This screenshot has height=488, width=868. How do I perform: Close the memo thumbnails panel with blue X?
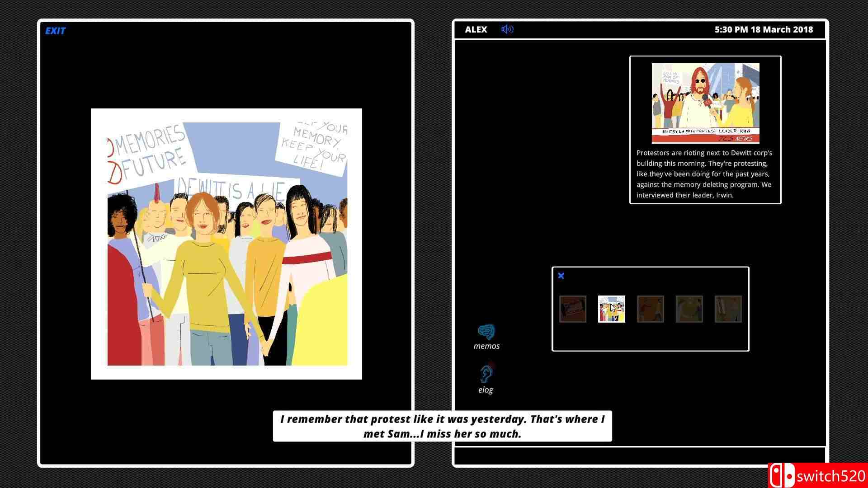click(561, 276)
